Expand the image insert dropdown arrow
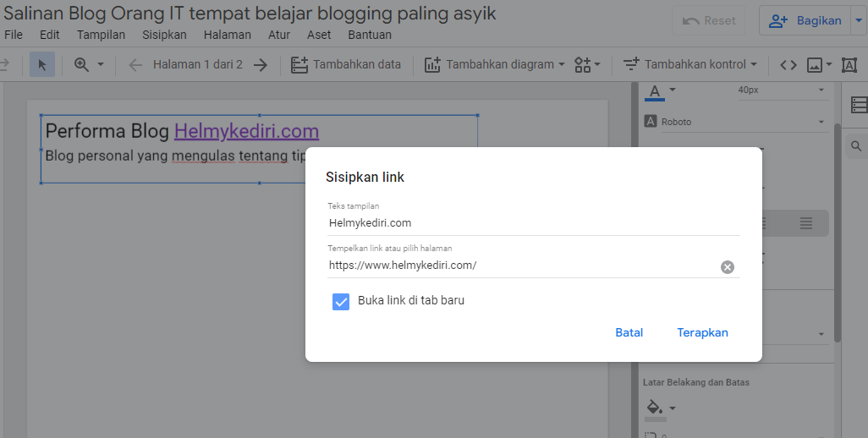 point(829,65)
